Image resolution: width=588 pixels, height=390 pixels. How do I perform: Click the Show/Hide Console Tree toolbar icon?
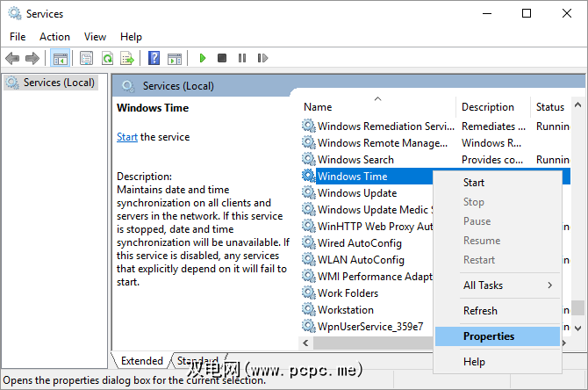pyautogui.click(x=61, y=58)
